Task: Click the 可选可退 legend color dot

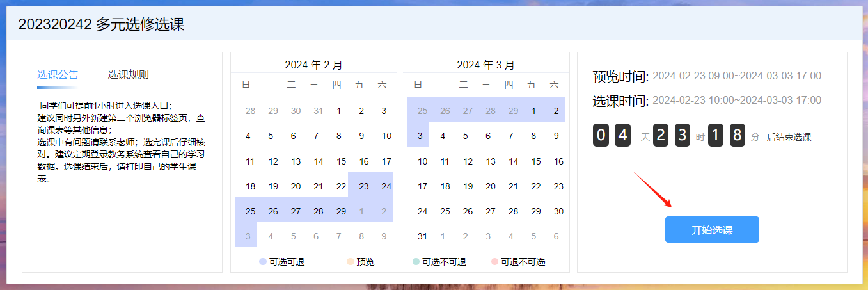Action: click(263, 262)
